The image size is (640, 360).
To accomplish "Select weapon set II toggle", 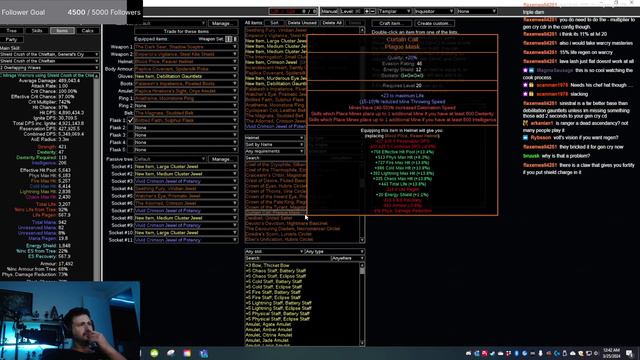I will pyautogui.click(x=235, y=39).
